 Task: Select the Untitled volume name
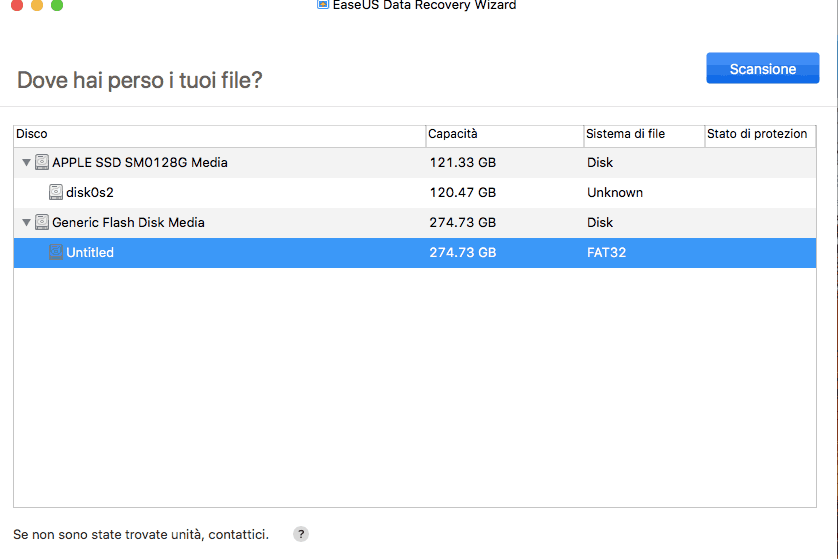pos(90,252)
